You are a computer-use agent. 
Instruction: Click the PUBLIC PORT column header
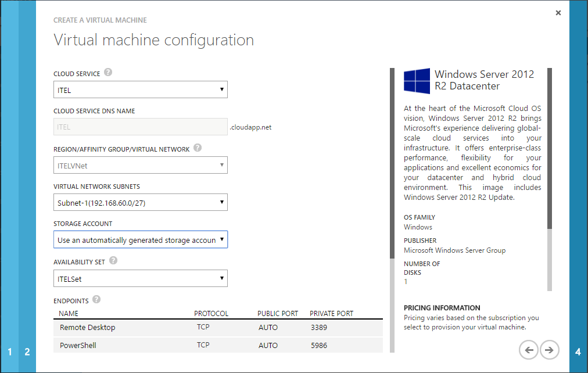click(x=278, y=313)
